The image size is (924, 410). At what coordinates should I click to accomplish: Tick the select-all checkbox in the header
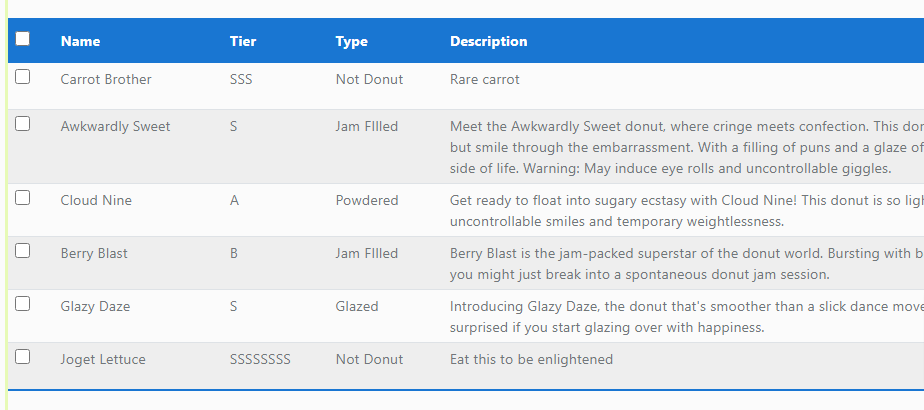point(23,39)
